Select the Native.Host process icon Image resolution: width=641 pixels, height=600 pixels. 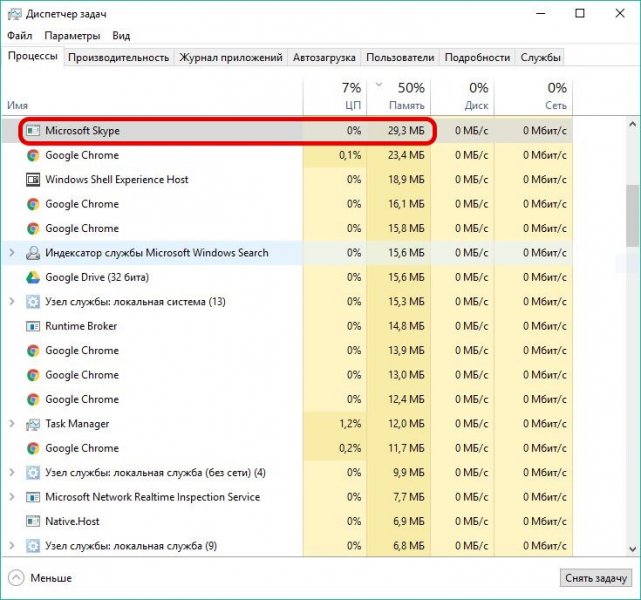pos(33,521)
